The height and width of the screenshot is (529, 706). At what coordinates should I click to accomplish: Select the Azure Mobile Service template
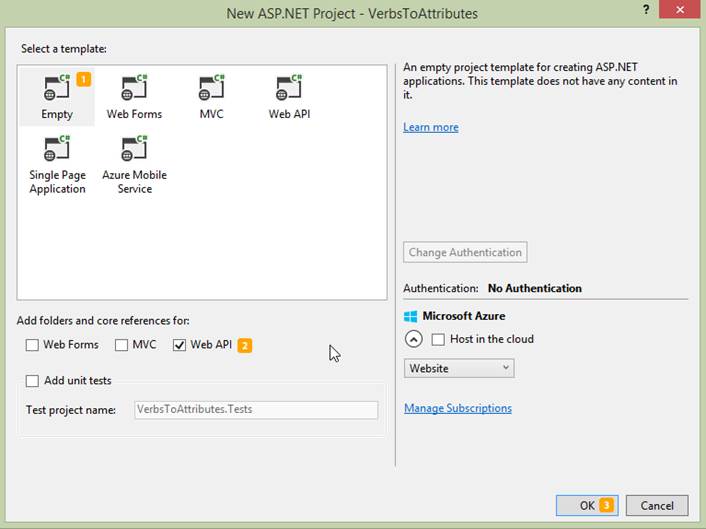134,150
